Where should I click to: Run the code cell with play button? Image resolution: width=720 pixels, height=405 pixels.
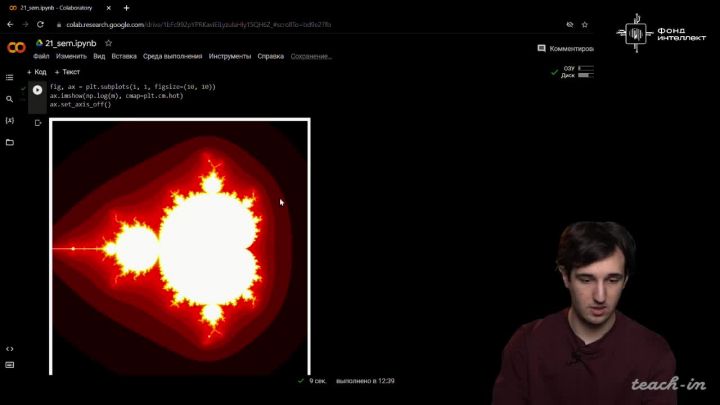coord(37,90)
